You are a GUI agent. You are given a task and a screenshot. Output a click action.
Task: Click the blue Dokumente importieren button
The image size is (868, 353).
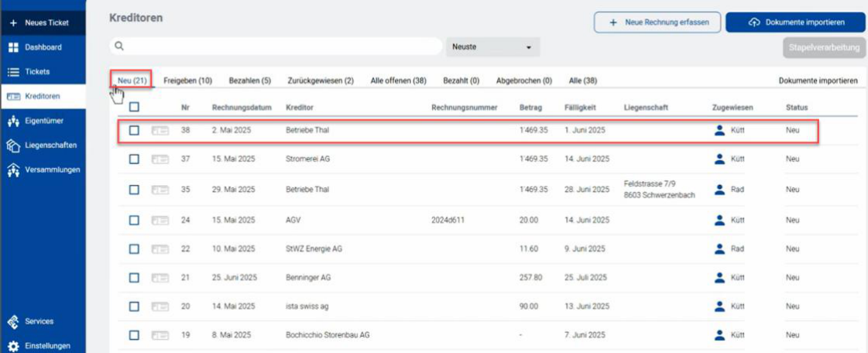tap(795, 22)
